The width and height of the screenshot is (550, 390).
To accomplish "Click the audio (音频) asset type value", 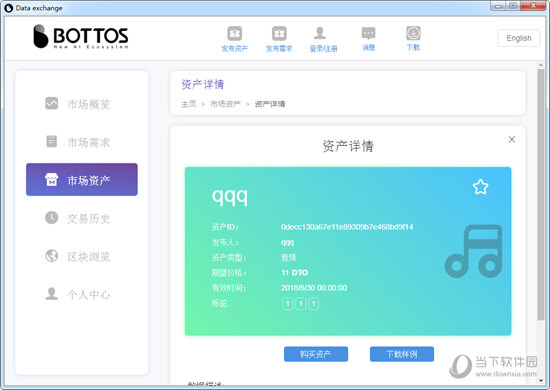I will pyautogui.click(x=289, y=257).
